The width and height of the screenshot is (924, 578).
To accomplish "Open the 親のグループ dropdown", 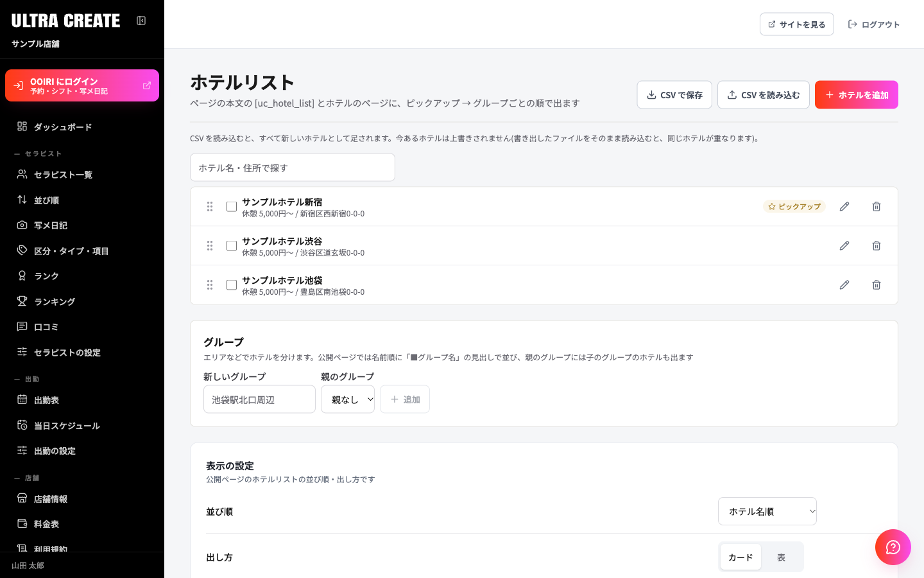I will click(x=348, y=399).
